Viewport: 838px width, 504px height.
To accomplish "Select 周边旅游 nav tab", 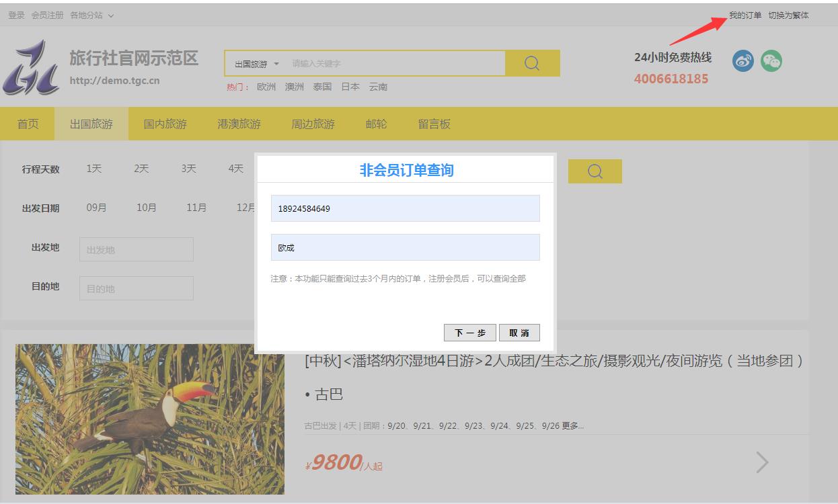I will tap(313, 124).
